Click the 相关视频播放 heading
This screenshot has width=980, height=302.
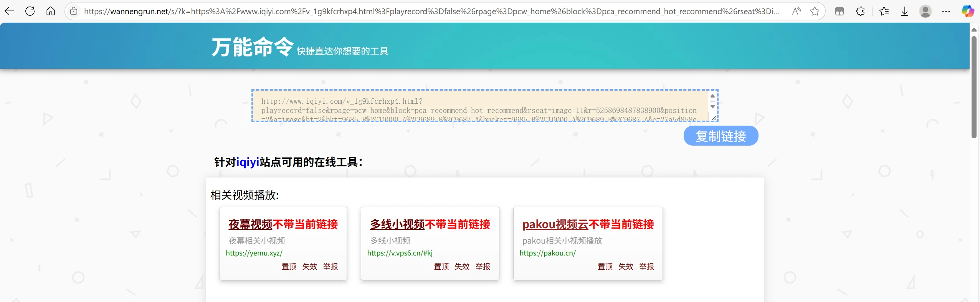click(245, 195)
